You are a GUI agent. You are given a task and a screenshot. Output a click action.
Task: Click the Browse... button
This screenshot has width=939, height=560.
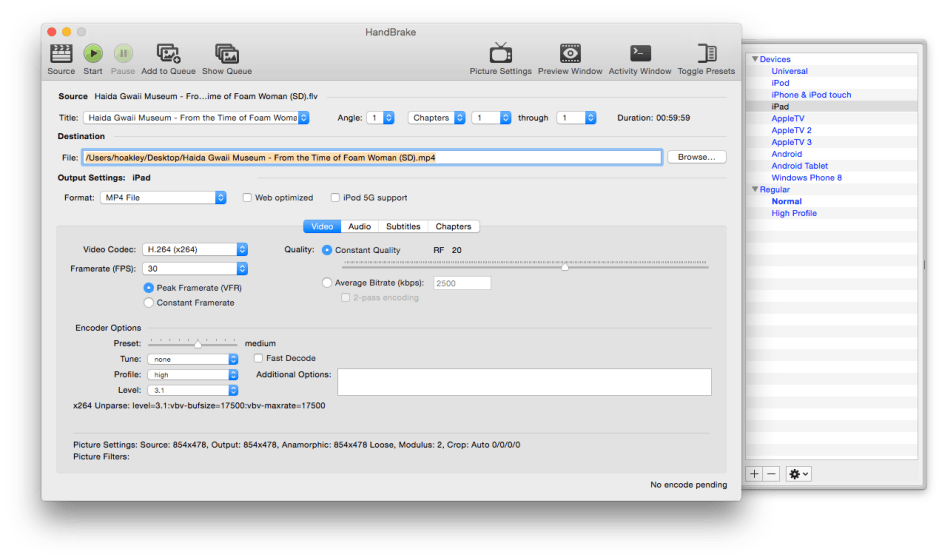[x=696, y=157]
